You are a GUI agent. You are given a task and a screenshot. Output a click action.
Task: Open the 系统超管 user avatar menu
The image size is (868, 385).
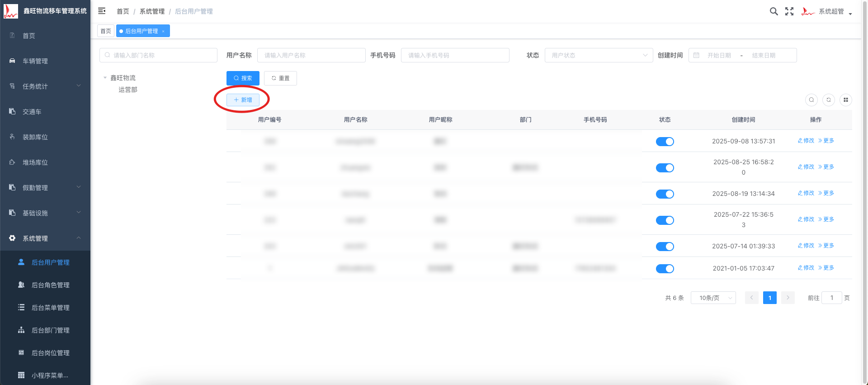click(826, 11)
